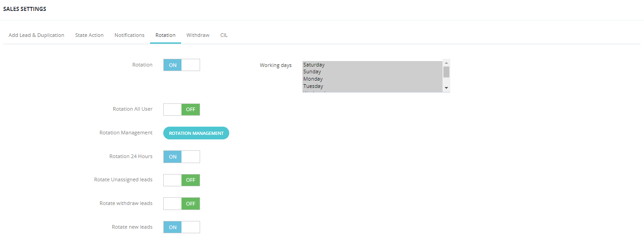The image size is (644, 246).
Task: Open the Notifications tab
Action: click(130, 35)
